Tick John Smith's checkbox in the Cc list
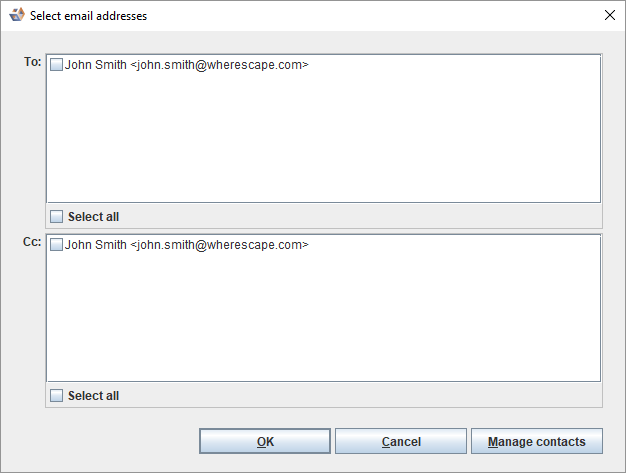This screenshot has width=626, height=473. point(57,245)
